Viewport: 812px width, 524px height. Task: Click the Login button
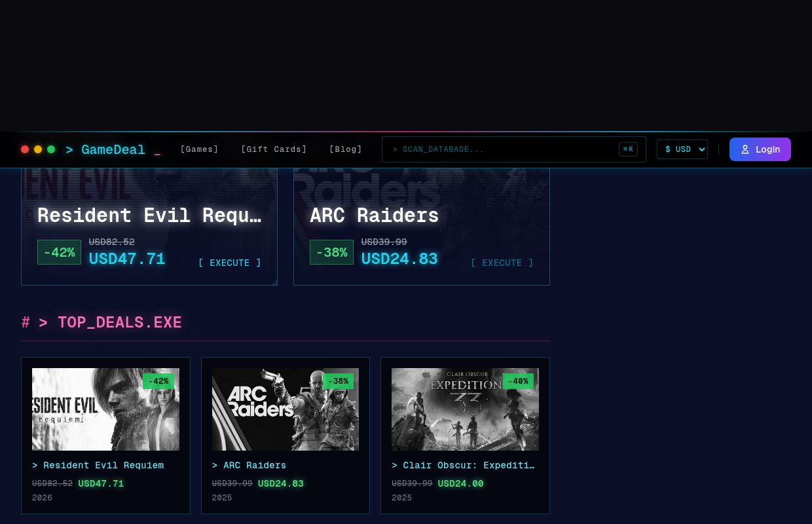[x=760, y=149]
